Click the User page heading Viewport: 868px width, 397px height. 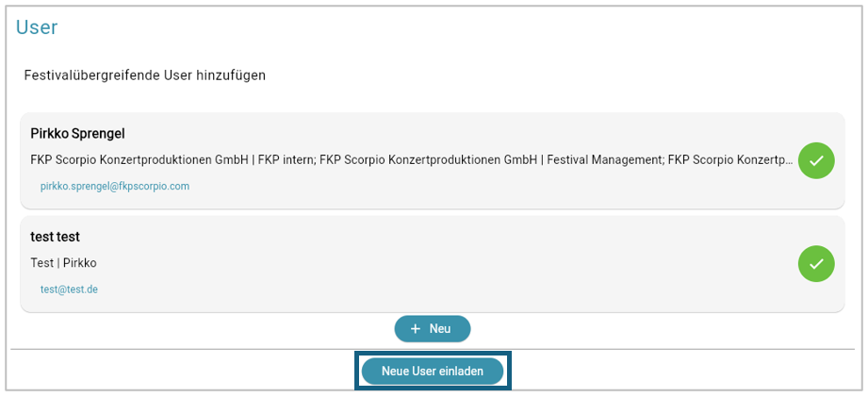pyautogui.click(x=37, y=26)
